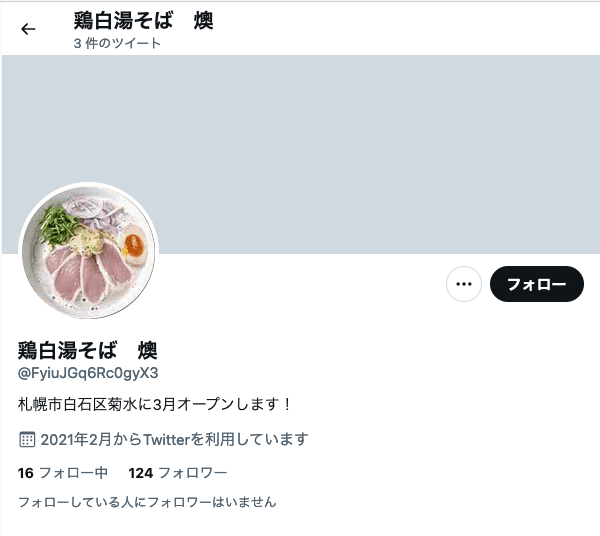Viewport: 600px width, 536px height.
Task: Click the calendar icon beside join date
Action: pos(27,439)
